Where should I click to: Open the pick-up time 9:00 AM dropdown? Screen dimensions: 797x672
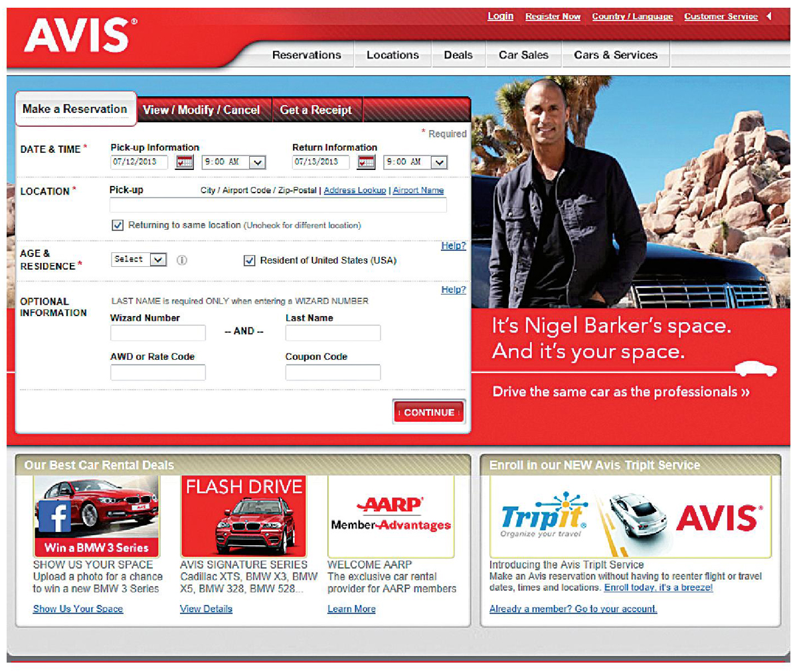(234, 162)
